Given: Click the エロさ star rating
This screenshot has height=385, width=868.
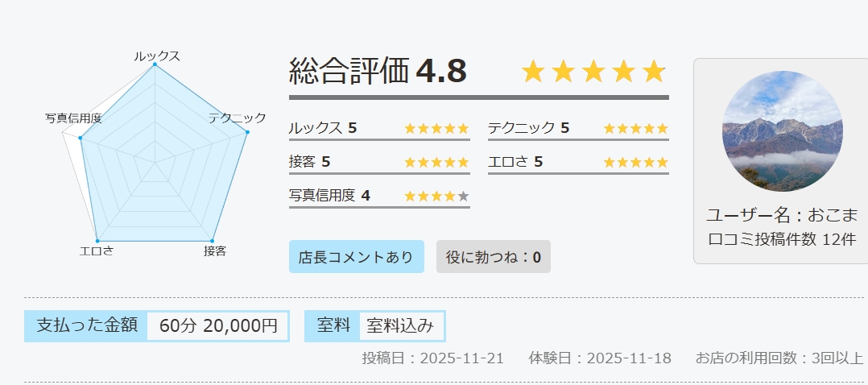Looking at the screenshot, I should [635, 162].
